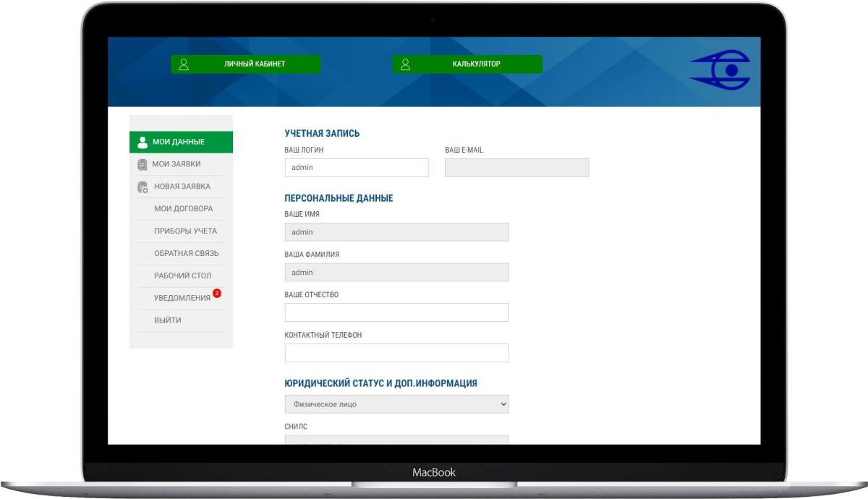Click the Ваше имя field
The width and height of the screenshot is (868, 499).
tap(396, 232)
